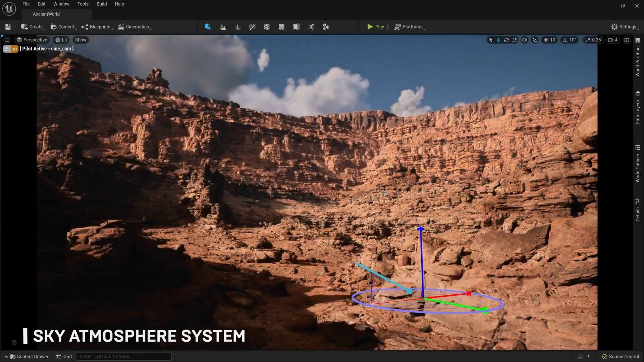The width and height of the screenshot is (644, 362).
Task: Open the Build menu
Action: 102,4
